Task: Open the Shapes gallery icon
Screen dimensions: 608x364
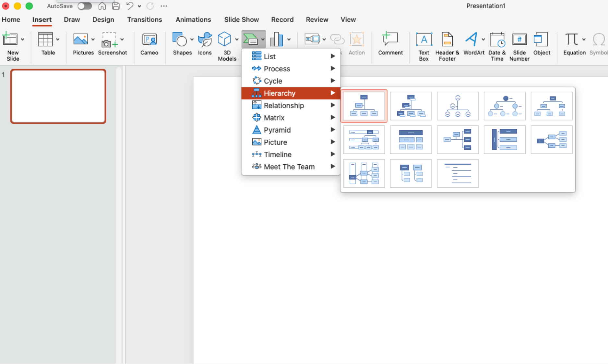Action: pos(180,40)
